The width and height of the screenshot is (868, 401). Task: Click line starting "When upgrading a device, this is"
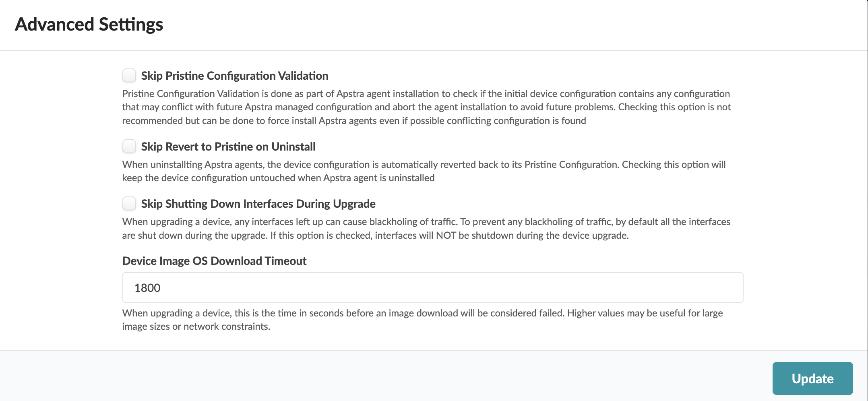coord(422,313)
